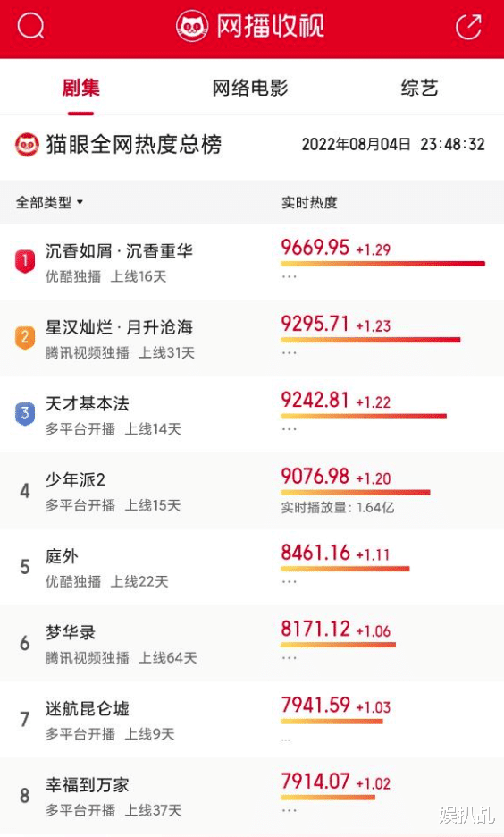504x837 pixels.
Task: Click the 实时热度 column header
Action: tap(309, 202)
